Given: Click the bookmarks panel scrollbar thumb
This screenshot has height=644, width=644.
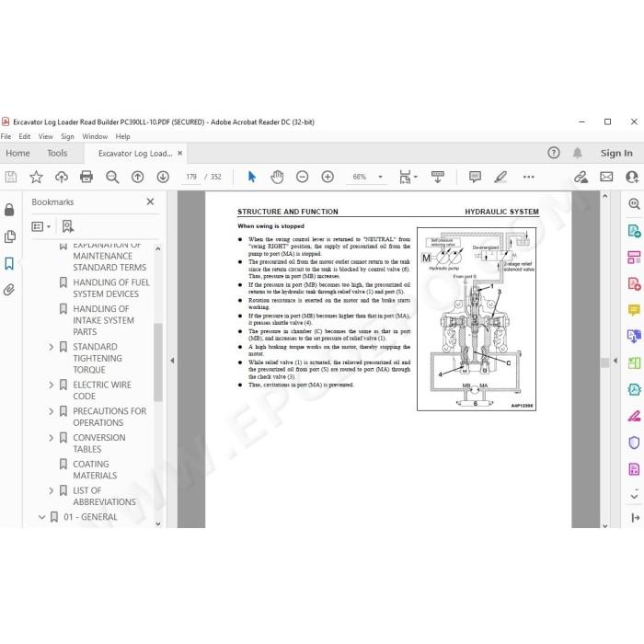Looking at the screenshot, I should click(x=158, y=362).
